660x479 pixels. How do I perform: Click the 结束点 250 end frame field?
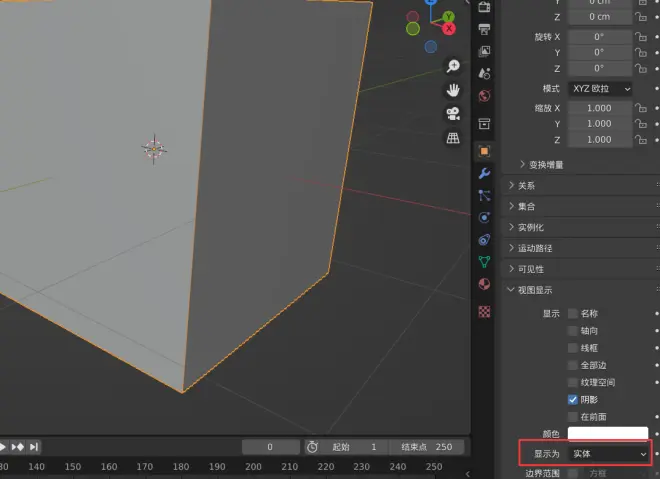(426, 447)
